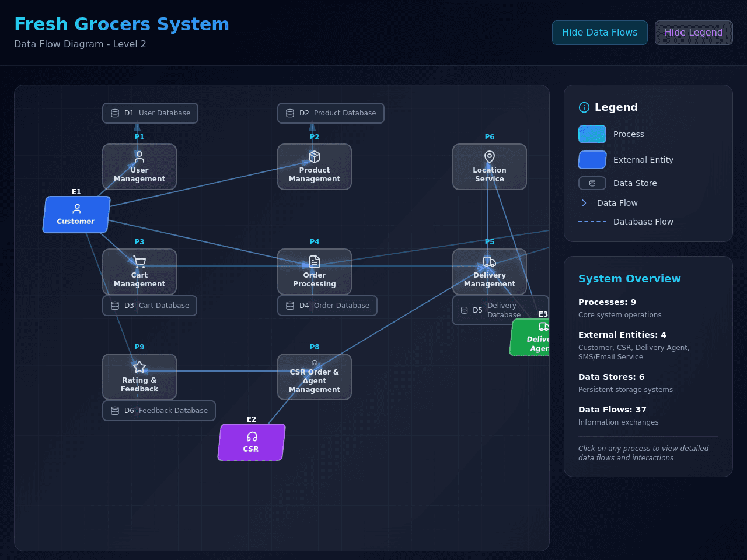The image size is (747, 560).
Task: Click the Order Database label
Action: click(x=341, y=306)
